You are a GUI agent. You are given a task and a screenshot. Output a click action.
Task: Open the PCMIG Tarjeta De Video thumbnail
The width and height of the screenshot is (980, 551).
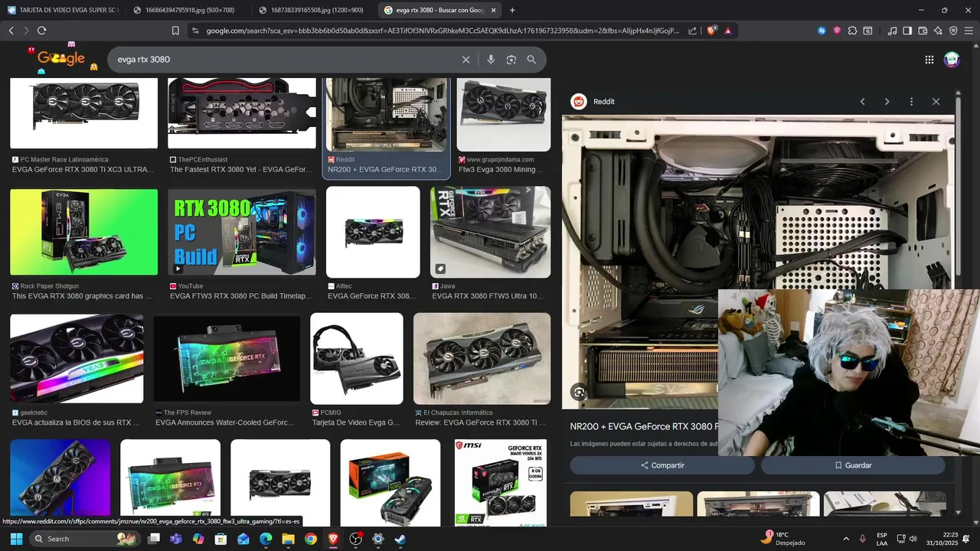pyautogui.click(x=357, y=358)
